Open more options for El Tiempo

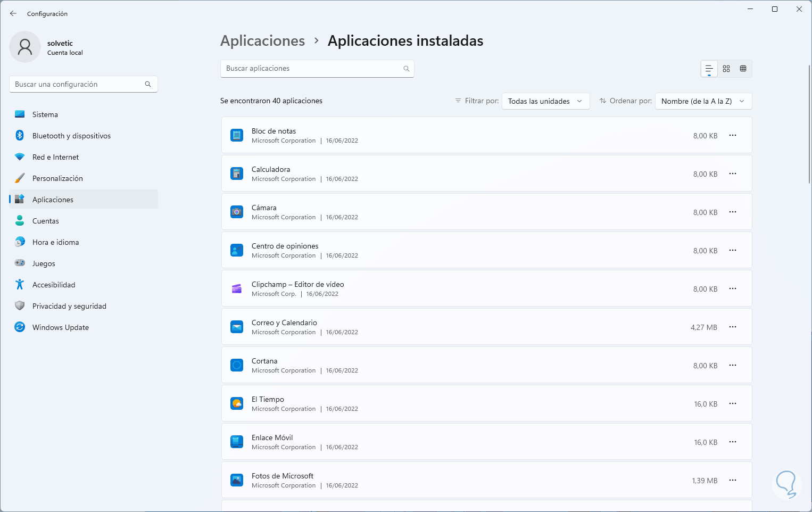(x=733, y=403)
